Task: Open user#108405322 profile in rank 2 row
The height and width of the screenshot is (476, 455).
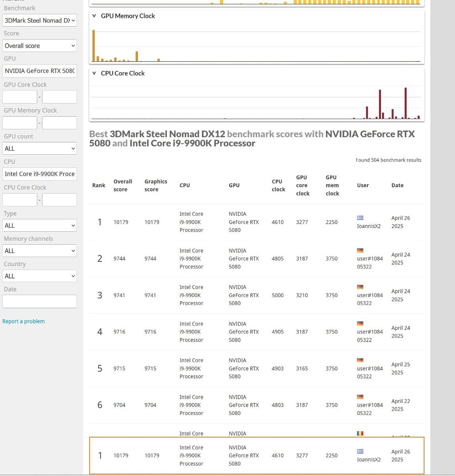Action: 370,263
